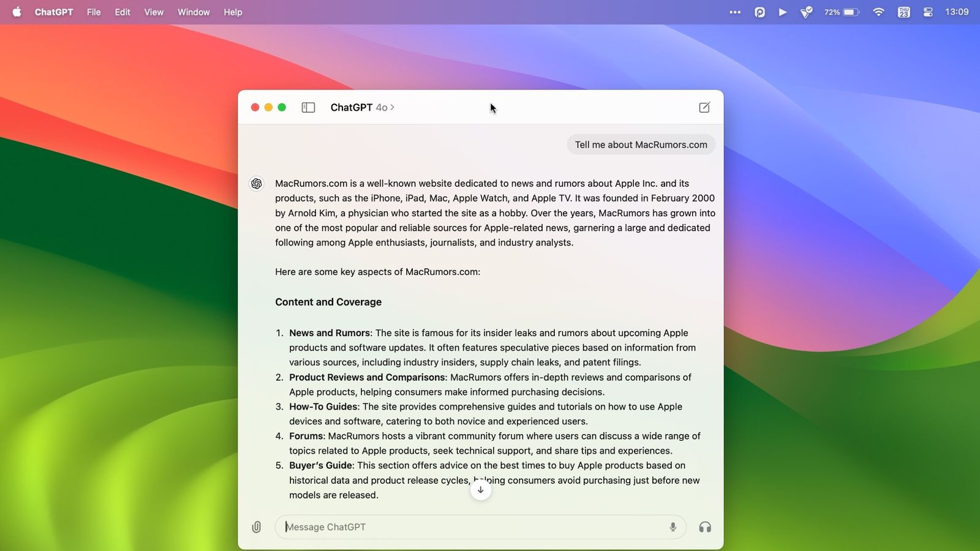
Task: Click 'Product Reviews and Comparisons' list heading
Action: (x=367, y=377)
